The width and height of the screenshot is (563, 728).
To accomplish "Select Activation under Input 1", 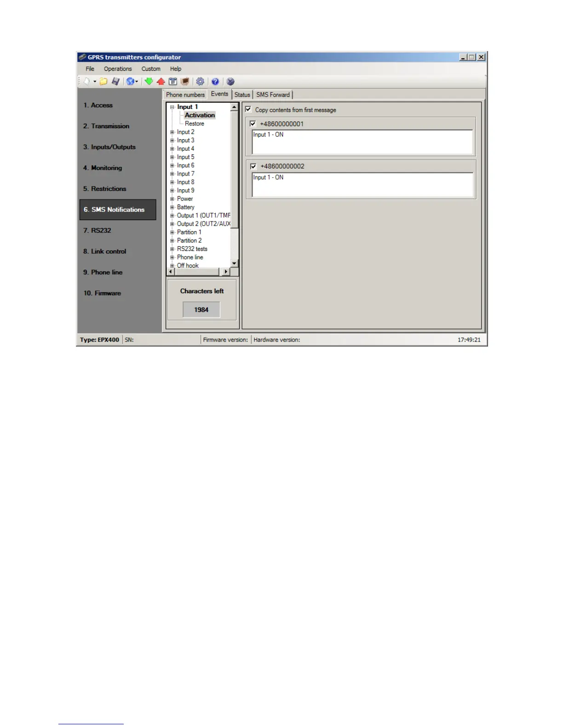I will coord(200,115).
